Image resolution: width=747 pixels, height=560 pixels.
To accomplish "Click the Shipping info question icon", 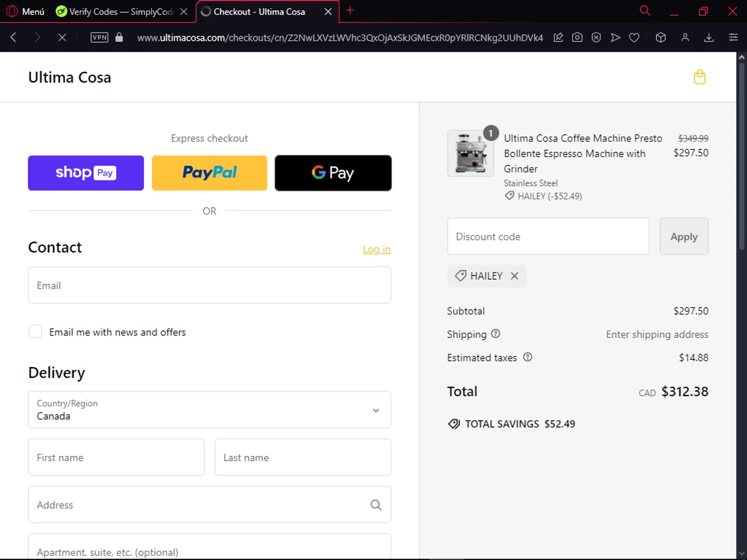I will [x=496, y=334].
